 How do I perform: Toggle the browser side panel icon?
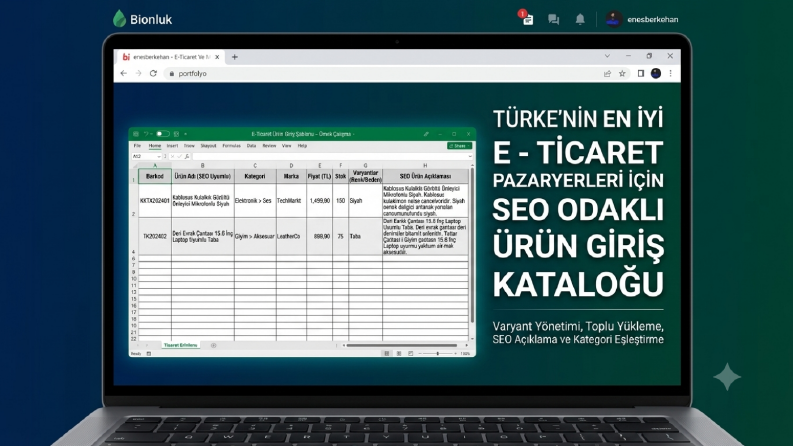pos(640,73)
